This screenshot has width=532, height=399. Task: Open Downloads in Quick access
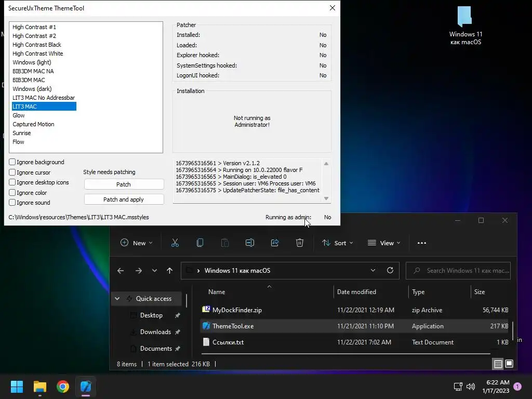[x=155, y=332]
